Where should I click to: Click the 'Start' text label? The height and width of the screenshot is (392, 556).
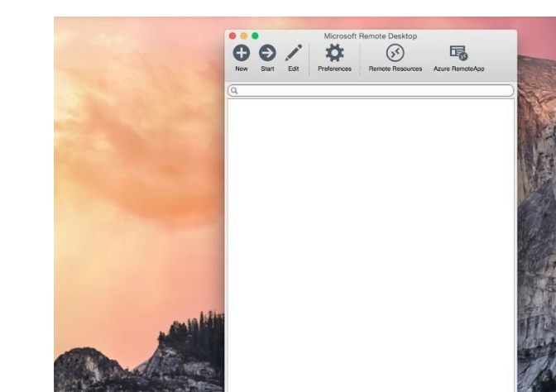267,69
